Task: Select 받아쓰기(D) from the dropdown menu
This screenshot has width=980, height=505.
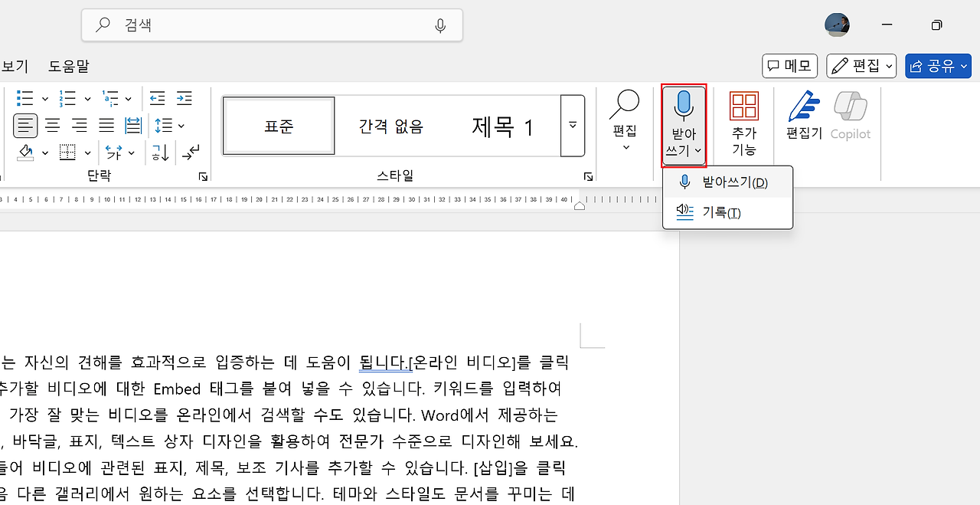Action: click(x=734, y=182)
